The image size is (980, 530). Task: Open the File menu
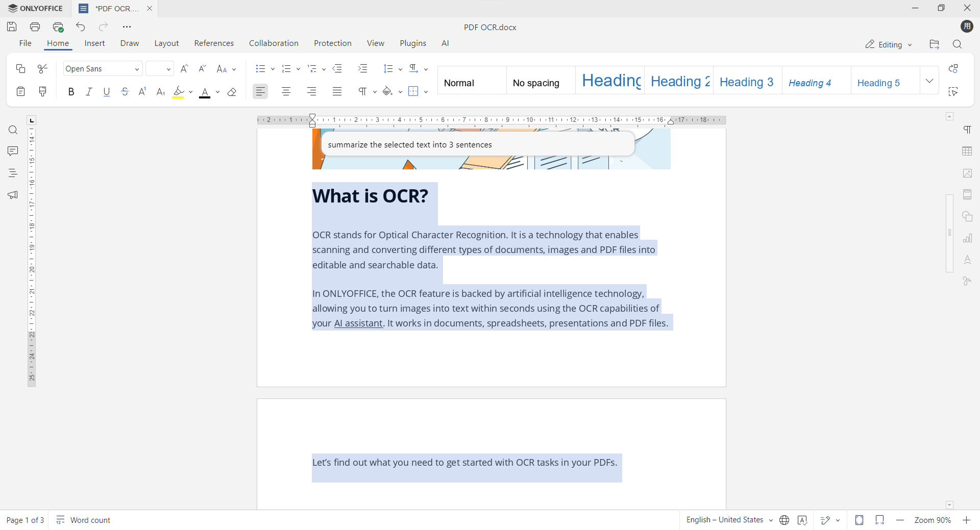pyautogui.click(x=26, y=43)
